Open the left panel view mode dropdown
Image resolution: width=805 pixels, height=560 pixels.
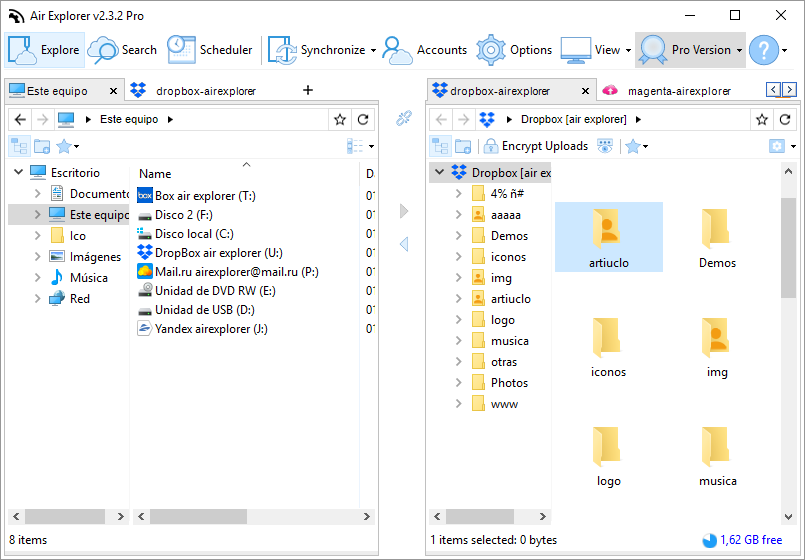point(360,146)
